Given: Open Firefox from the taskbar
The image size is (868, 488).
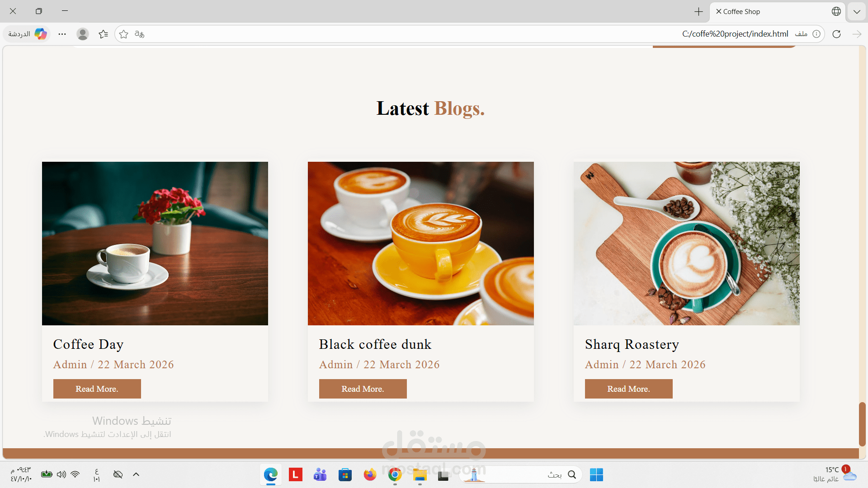Looking at the screenshot, I should tap(370, 474).
